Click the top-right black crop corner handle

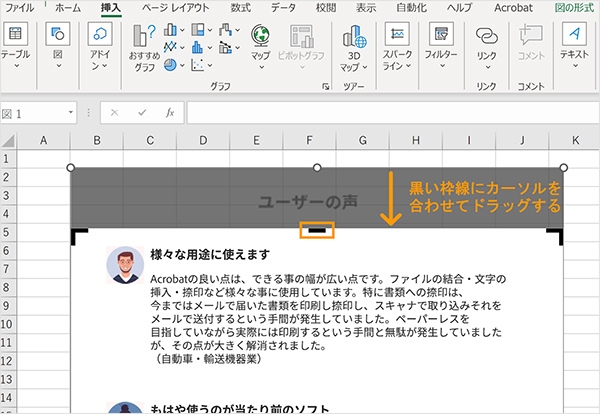(x=554, y=236)
